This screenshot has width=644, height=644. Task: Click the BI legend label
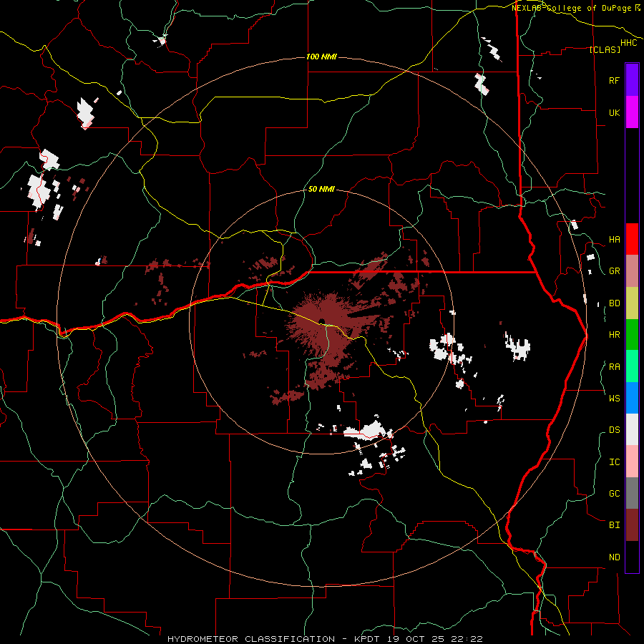tap(614, 525)
